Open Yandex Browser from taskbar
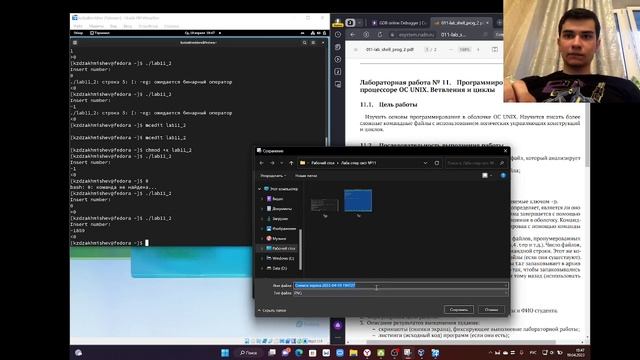 pos(367,353)
